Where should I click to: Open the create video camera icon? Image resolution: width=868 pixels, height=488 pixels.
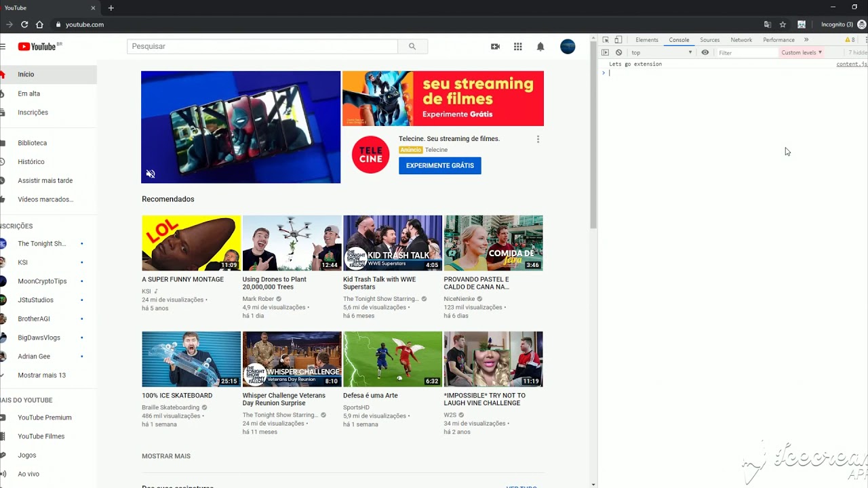[495, 46]
